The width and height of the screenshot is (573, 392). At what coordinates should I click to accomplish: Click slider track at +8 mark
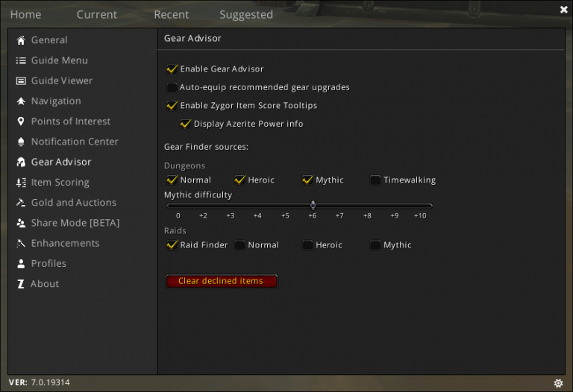click(x=367, y=206)
